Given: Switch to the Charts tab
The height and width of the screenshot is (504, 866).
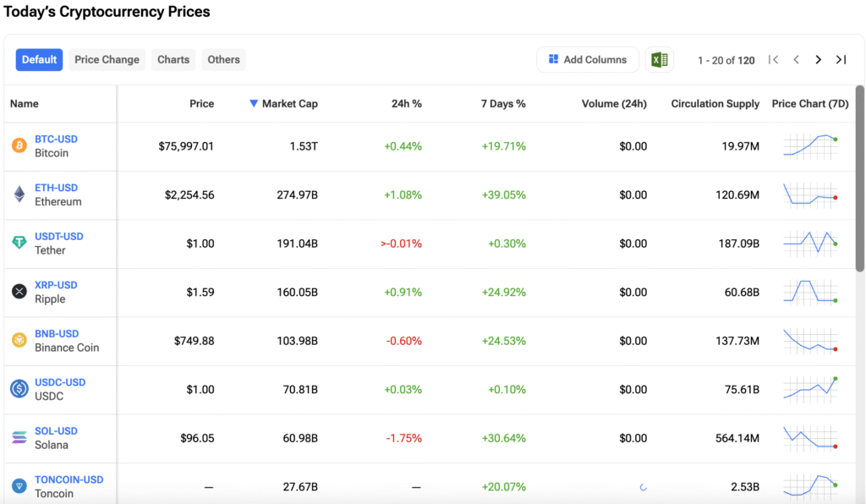Looking at the screenshot, I should tap(173, 60).
